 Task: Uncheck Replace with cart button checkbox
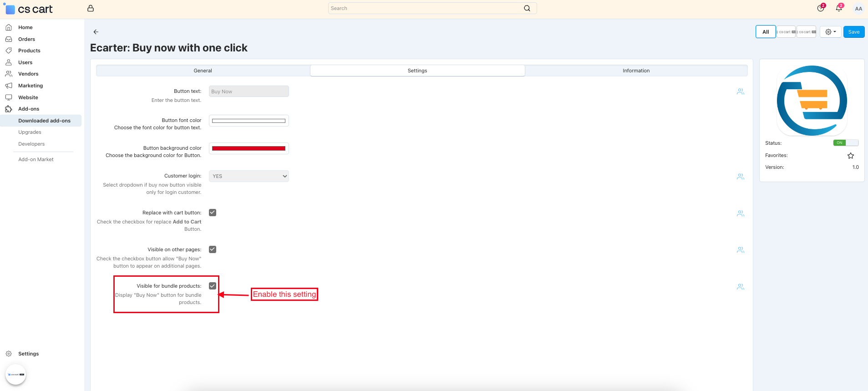click(213, 213)
